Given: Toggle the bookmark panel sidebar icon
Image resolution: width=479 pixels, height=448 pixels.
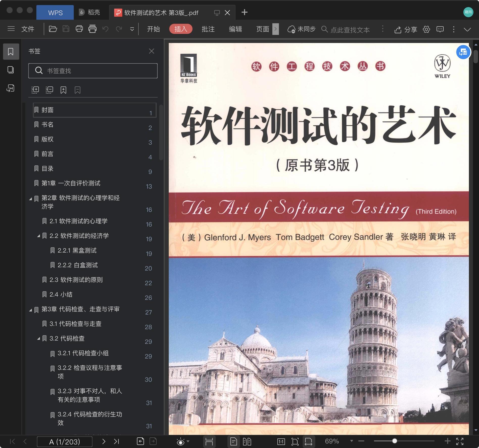Looking at the screenshot, I should pyautogui.click(x=11, y=52).
